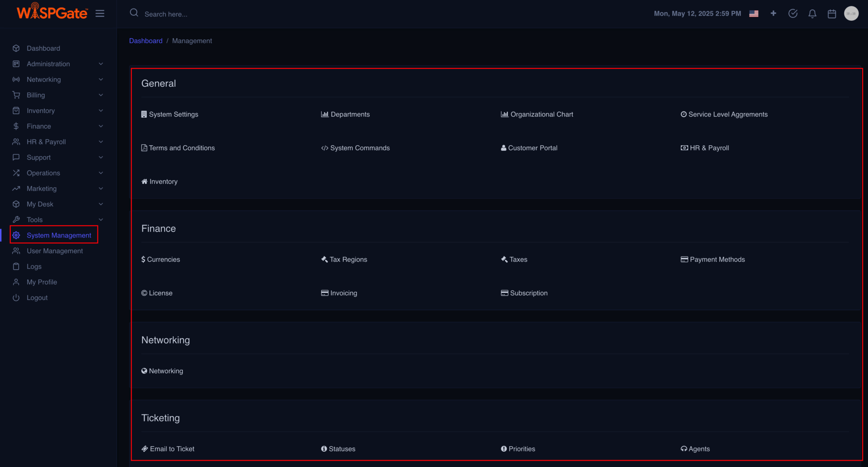Open System Settings under General
Viewport: 868px width, 467px height.
(173, 114)
